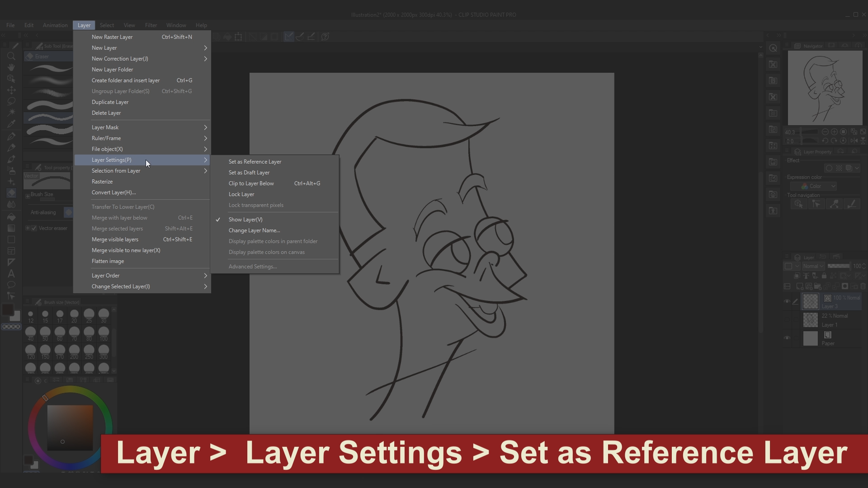Open the Animation menu
This screenshot has height=488, width=868.
tap(55, 25)
